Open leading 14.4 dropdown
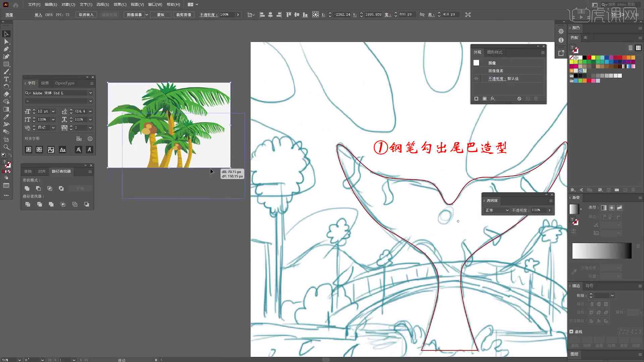Image resolution: width=644 pixels, height=362 pixels. pyautogui.click(x=90, y=111)
